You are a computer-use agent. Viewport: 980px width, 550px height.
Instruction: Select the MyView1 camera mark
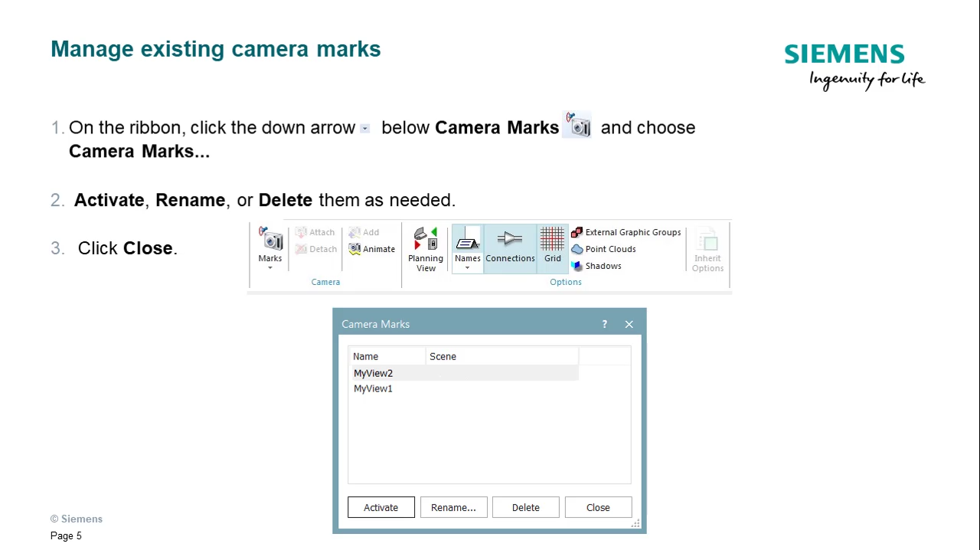pos(373,388)
